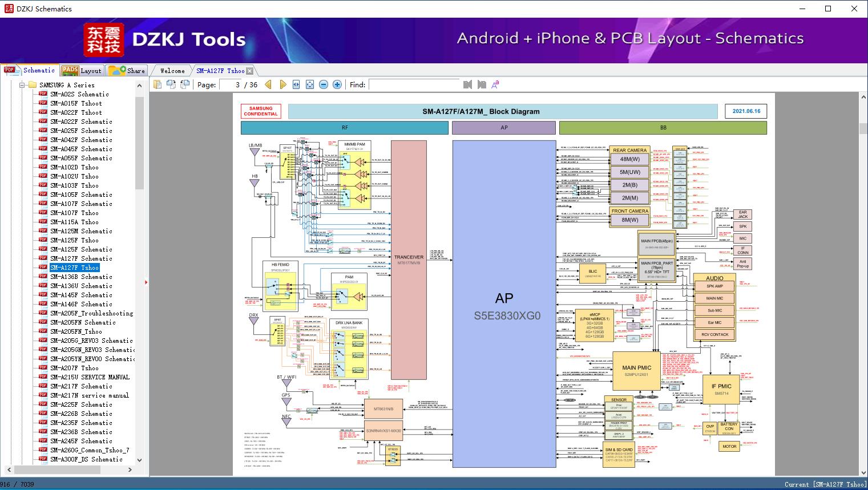The width and height of the screenshot is (868, 490).
Task: Select SM-A102D Tshoo entry
Action: pyautogui.click(x=74, y=167)
